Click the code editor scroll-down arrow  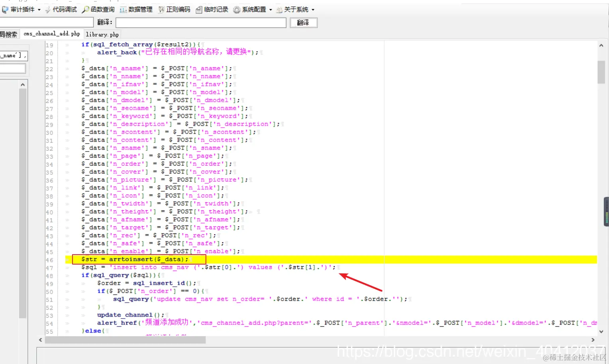(601, 331)
